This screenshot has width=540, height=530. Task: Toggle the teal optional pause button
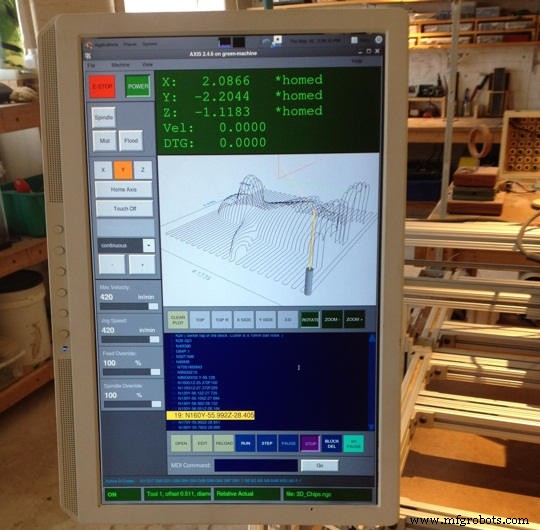[x=353, y=443]
